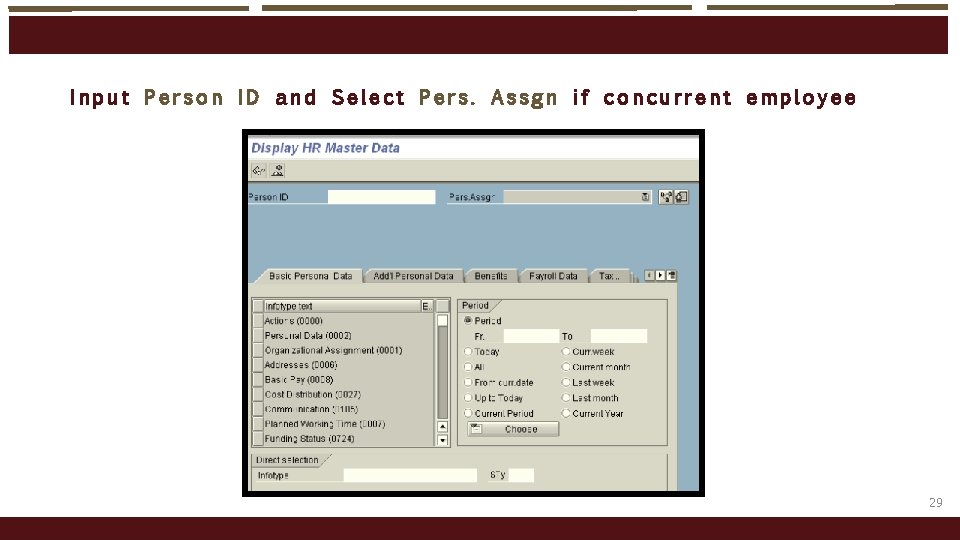Click the Display (glasses) toolbar icon

(x=259, y=171)
